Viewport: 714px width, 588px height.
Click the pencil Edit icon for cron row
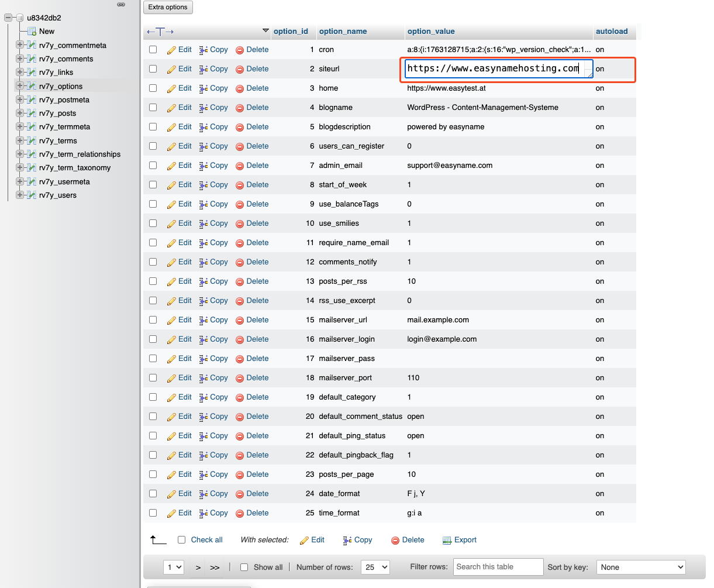[x=171, y=50]
